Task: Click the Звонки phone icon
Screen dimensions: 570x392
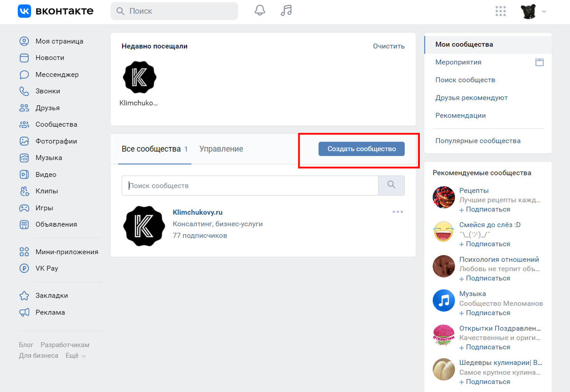Action: 24,91
